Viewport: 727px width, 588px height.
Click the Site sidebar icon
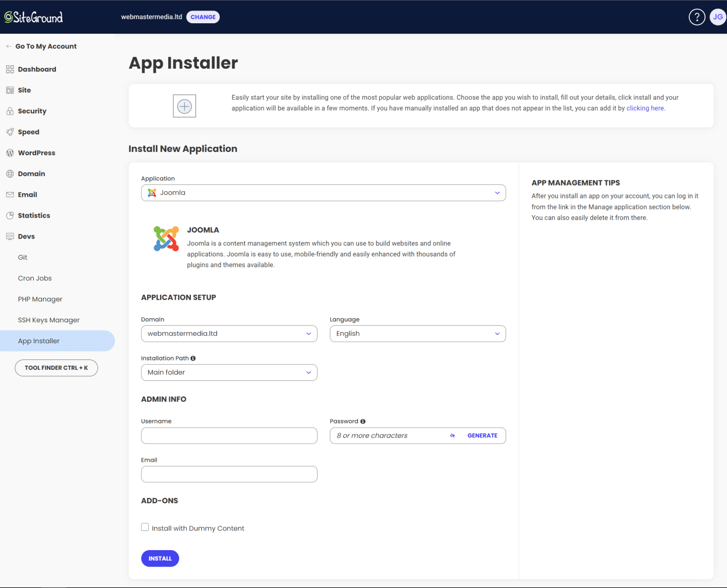point(10,90)
